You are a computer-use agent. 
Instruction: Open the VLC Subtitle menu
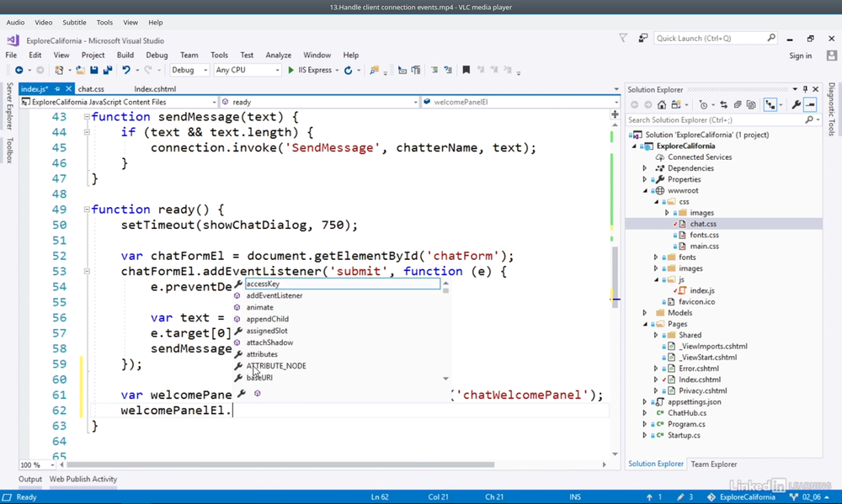74,23
